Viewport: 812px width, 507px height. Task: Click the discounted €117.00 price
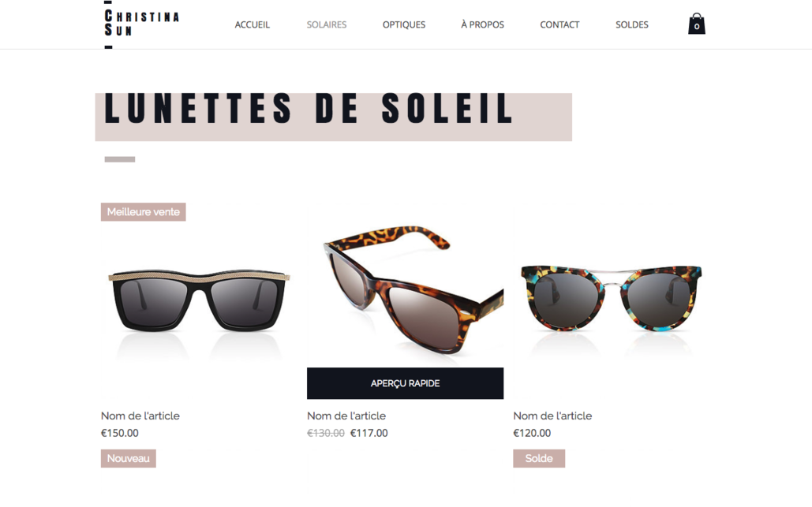(369, 433)
